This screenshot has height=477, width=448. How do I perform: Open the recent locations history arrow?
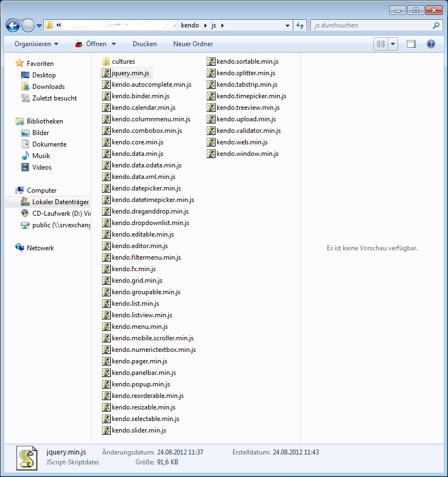(39, 26)
